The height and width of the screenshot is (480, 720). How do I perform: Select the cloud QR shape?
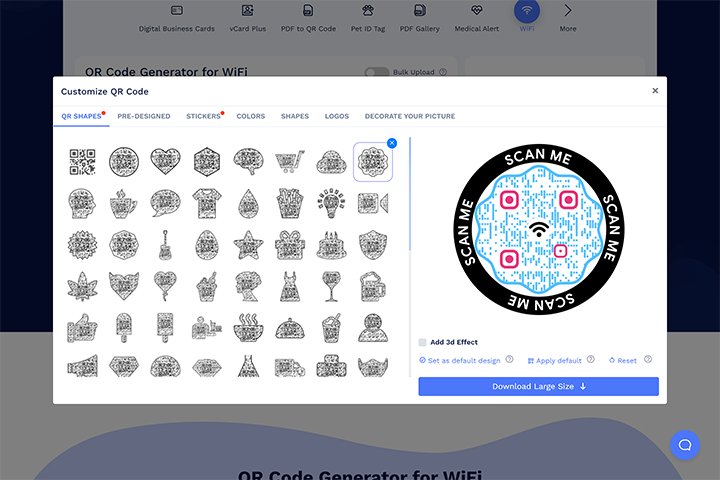[x=332, y=163]
